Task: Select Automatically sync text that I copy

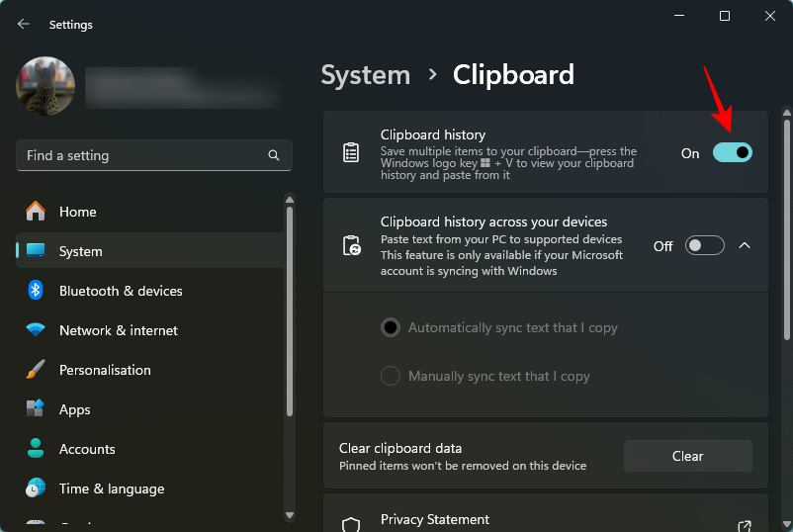Action: (x=391, y=327)
